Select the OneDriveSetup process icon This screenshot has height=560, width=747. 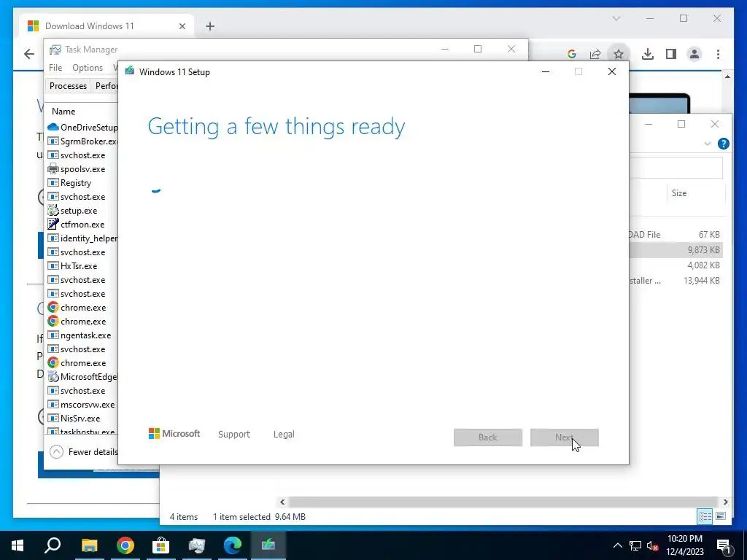point(53,127)
